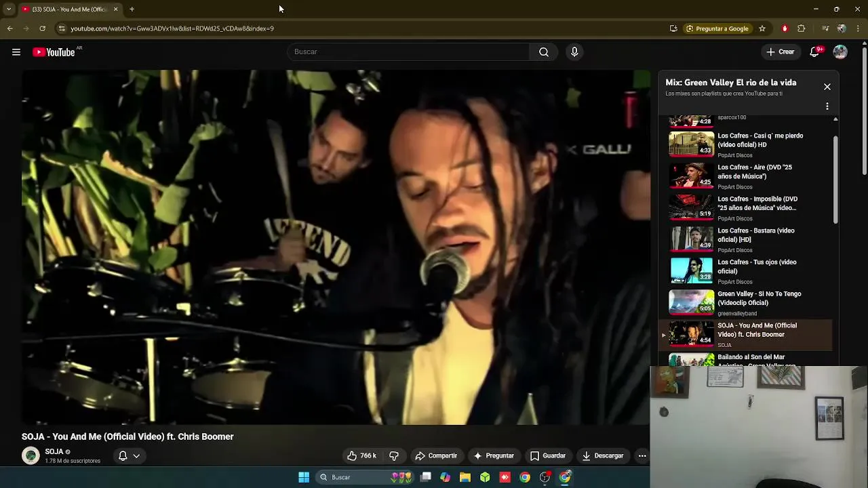The height and width of the screenshot is (488, 868).
Task: Open File Explorer from the taskbar
Action: click(465, 477)
